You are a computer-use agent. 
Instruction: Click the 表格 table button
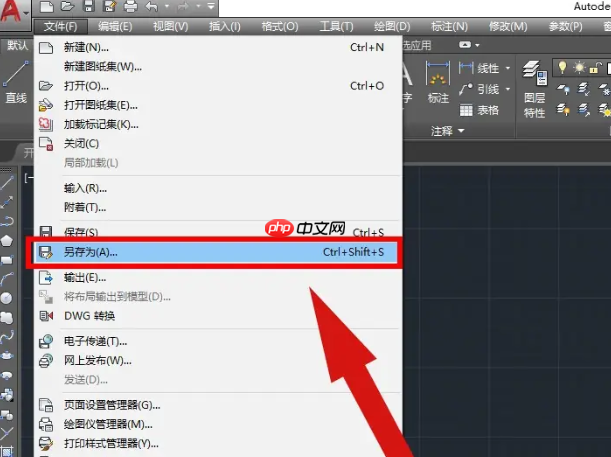[479, 110]
